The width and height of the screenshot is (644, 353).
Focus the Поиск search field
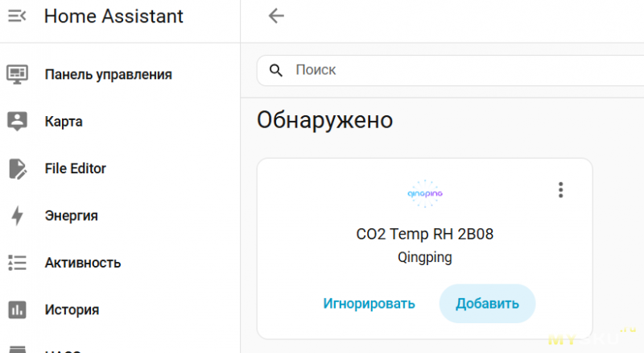point(451,70)
